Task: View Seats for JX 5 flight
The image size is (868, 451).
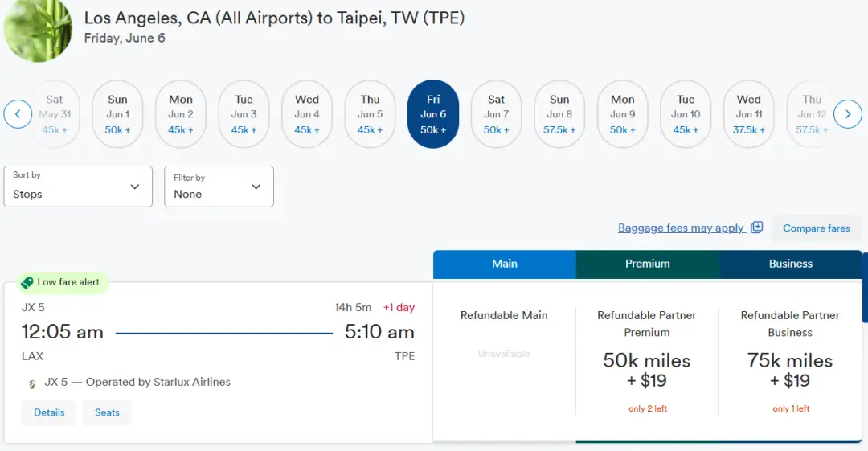Action: tap(107, 412)
